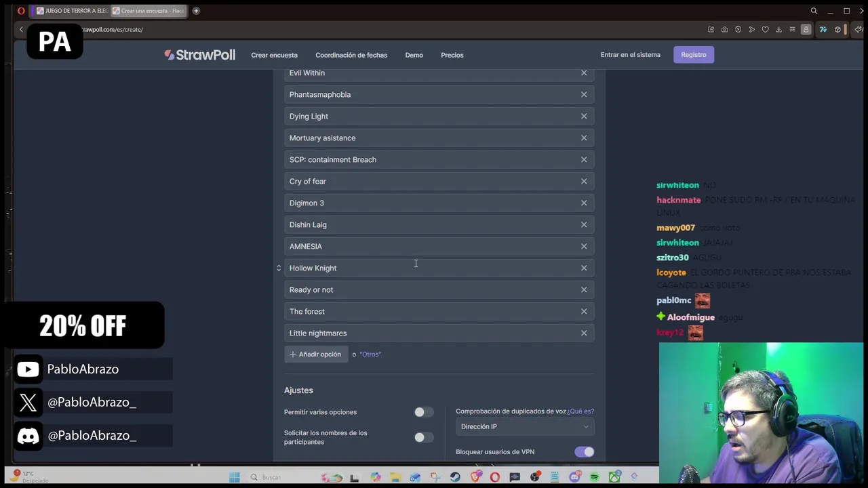Open the extensions cube icon

tap(837, 29)
